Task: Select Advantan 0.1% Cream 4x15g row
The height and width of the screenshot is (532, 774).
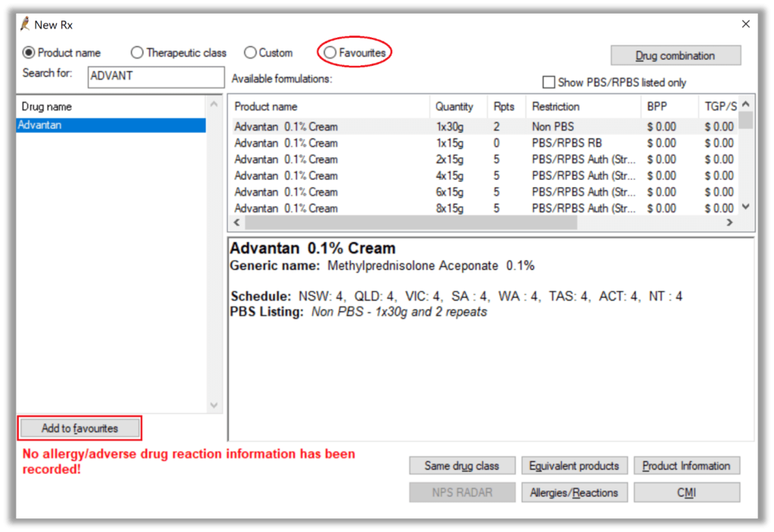Action: pos(485,175)
